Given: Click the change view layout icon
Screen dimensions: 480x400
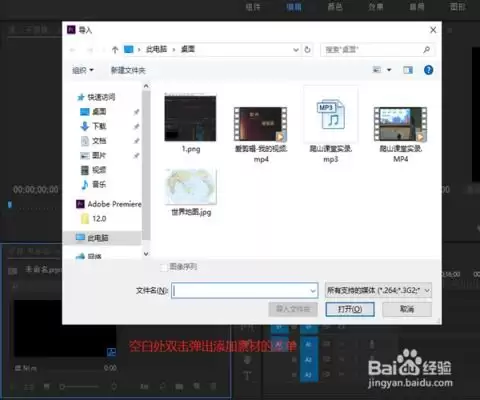Looking at the screenshot, I should (377, 70).
